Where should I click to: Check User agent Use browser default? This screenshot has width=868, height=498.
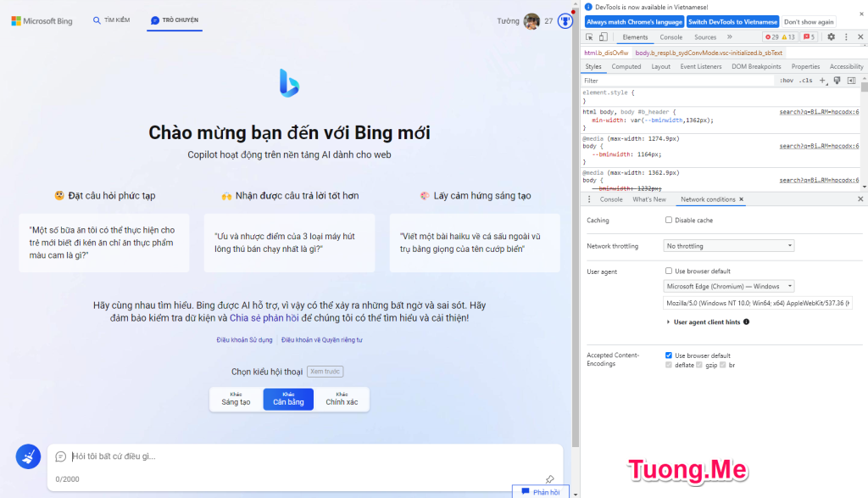pyautogui.click(x=669, y=271)
